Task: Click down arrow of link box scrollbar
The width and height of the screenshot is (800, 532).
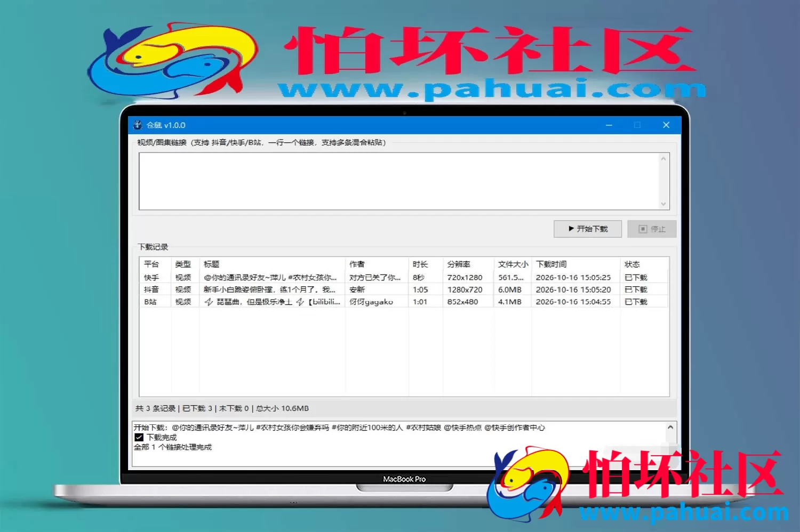Action: 663,204
